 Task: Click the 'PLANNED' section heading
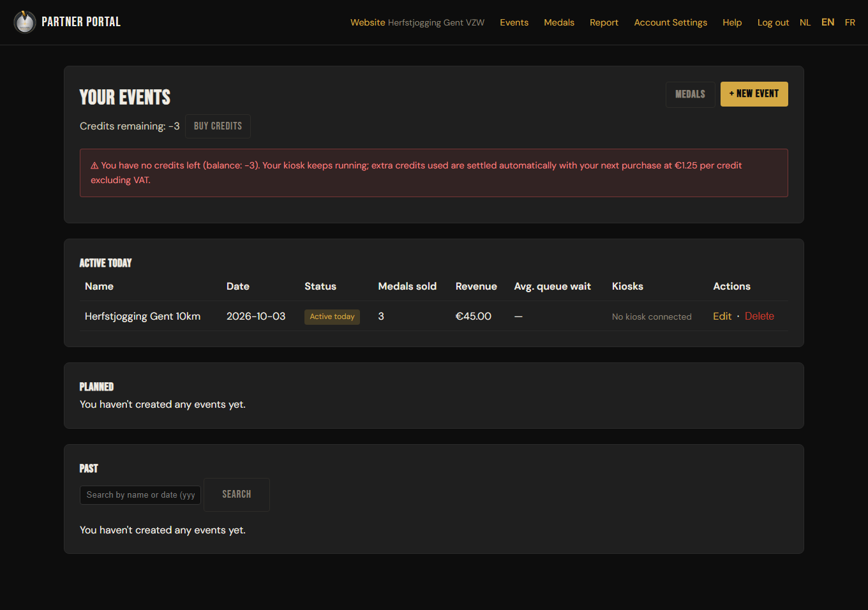tap(96, 387)
